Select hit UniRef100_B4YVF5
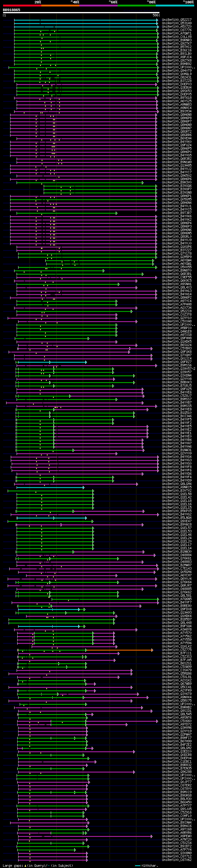This screenshot has height=868, width=197. (x=176, y=419)
